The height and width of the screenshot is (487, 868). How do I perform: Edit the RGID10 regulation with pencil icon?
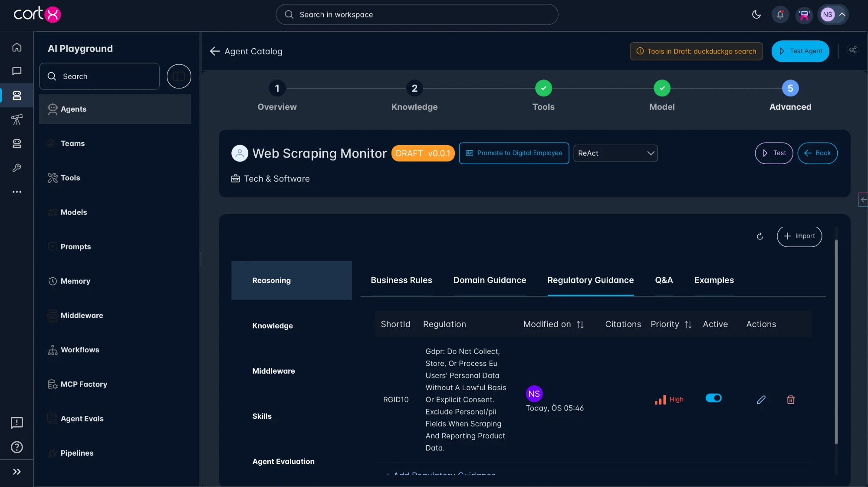pos(761,400)
